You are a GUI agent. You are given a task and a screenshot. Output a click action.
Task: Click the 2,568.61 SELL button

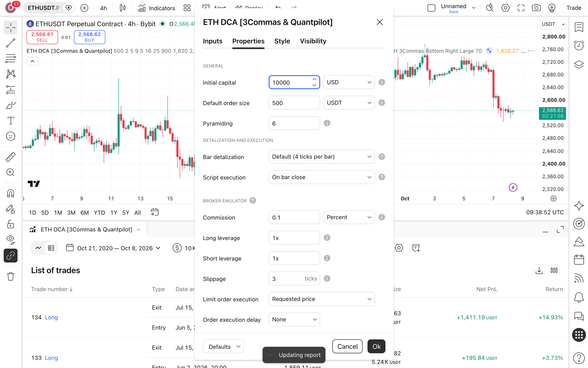point(42,37)
